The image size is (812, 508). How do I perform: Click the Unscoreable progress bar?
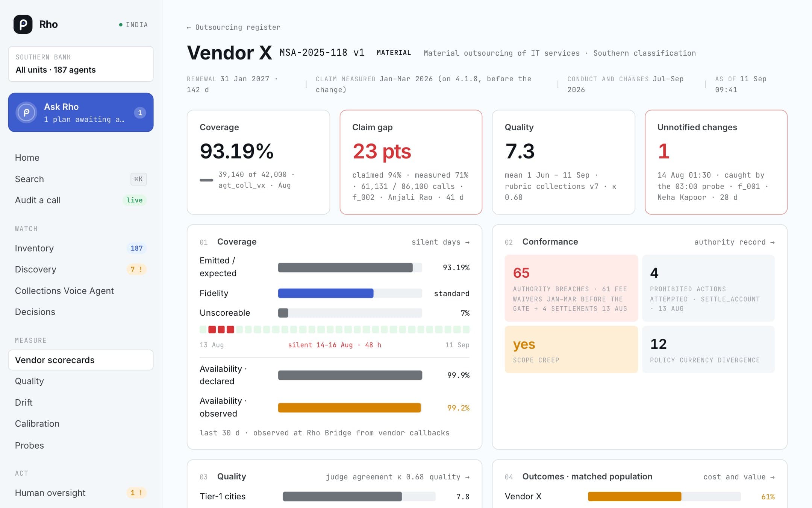tap(350, 313)
